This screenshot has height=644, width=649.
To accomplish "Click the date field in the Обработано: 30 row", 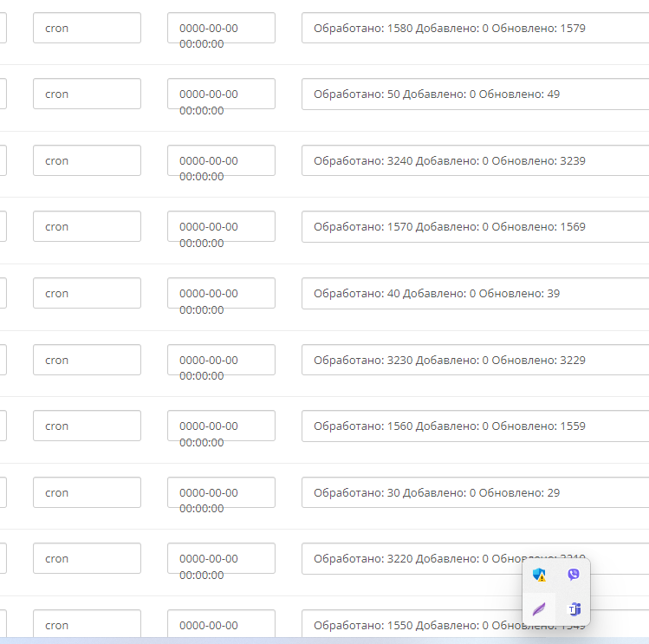I will 221,492.
